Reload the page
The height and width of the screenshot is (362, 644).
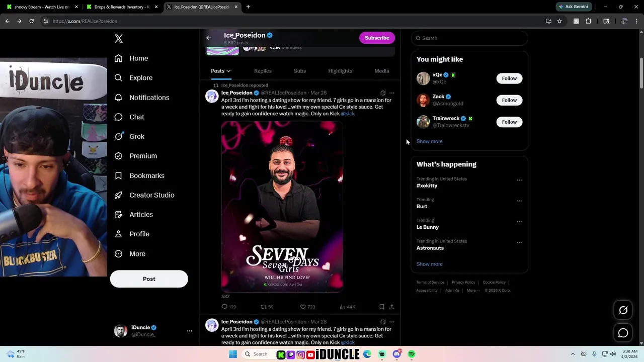pos(31,21)
